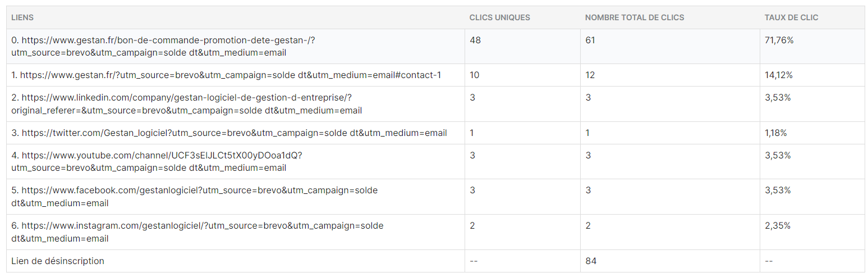The width and height of the screenshot is (868, 277).
Task: Click the 84 unsubscribe total clicks value
Action: tap(591, 261)
